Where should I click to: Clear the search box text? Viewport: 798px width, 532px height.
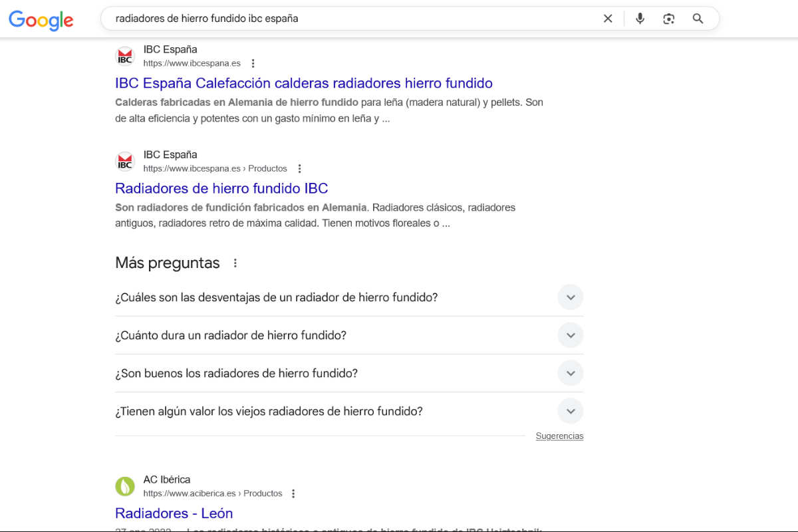pyautogui.click(x=608, y=19)
